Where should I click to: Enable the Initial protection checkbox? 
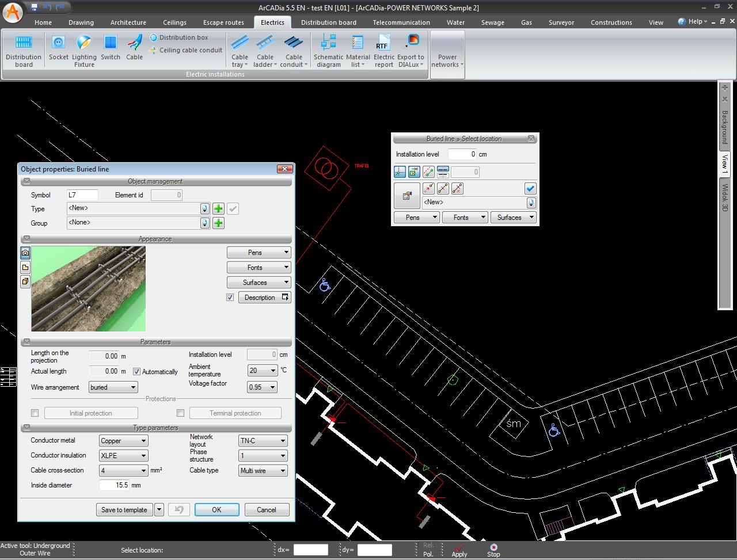[x=35, y=413]
